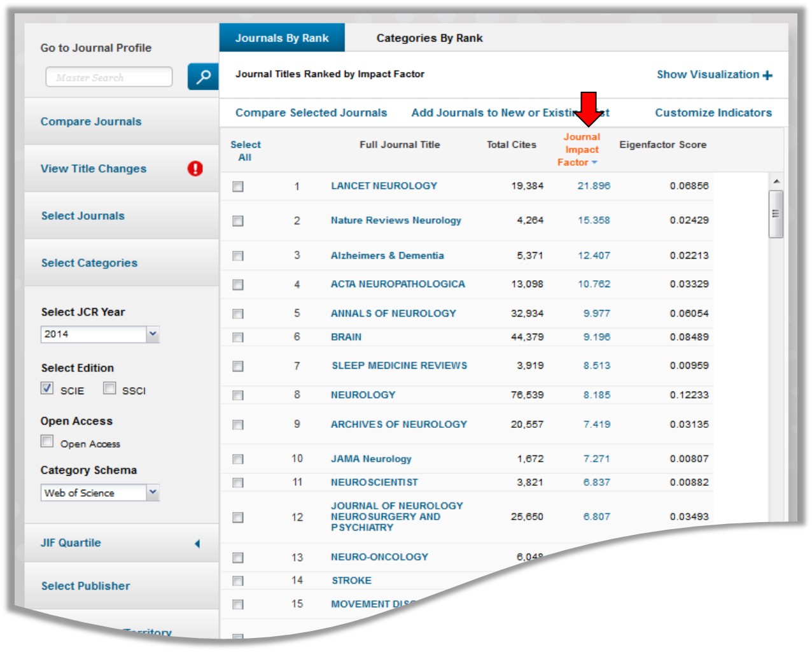Image resolution: width=812 pixels, height=652 pixels.
Task: Reverse sort using the Journal Impact Factor arrow
Action: [x=594, y=162]
